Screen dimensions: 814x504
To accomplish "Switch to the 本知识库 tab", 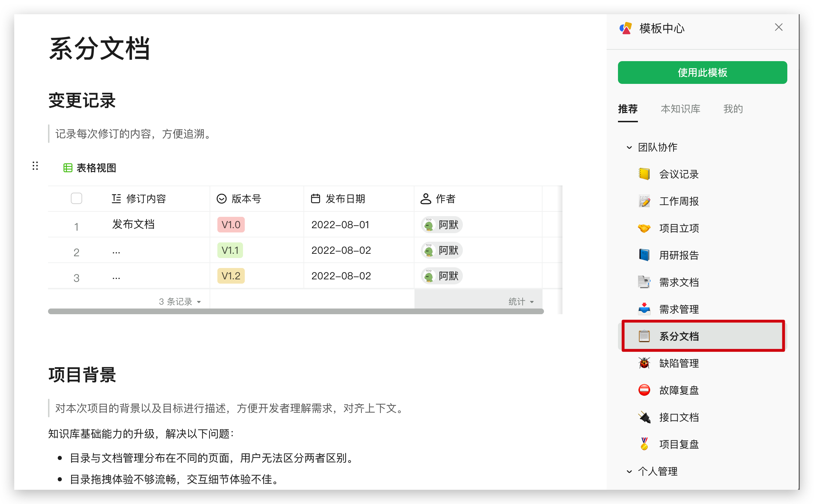I will pyautogui.click(x=680, y=109).
